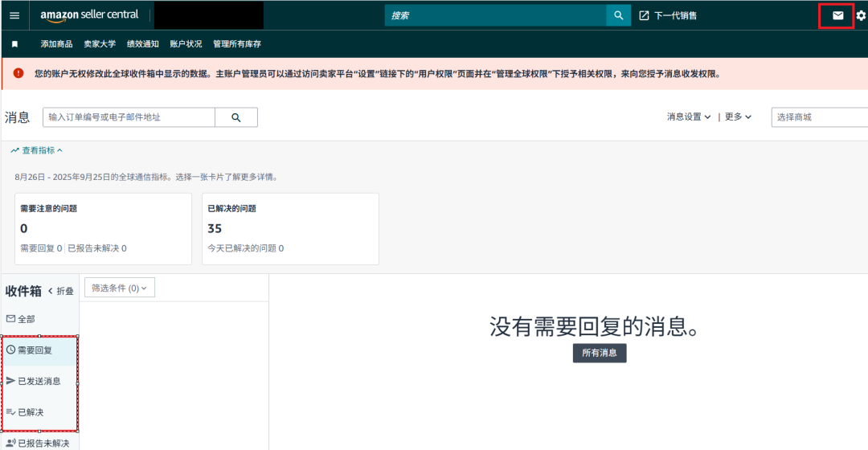Click the 所有消息 button
Image resolution: width=868 pixels, height=450 pixels.
click(599, 353)
